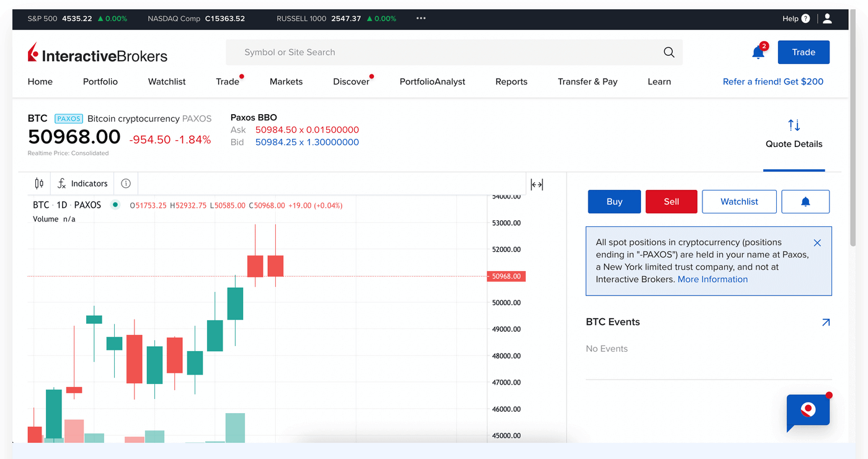Open the Trade nav menu item
Screen dimensions: 868x459
[x=228, y=82]
